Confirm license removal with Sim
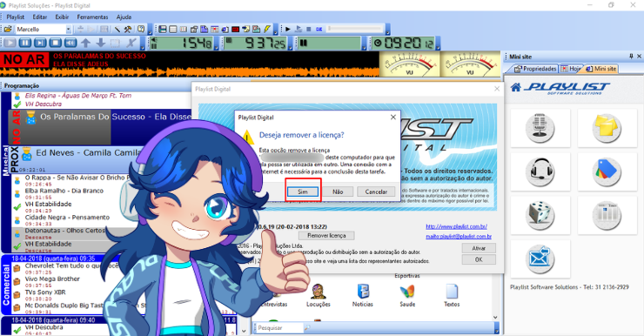The height and width of the screenshot is (336, 644). pyautogui.click(x=303, y=192)
